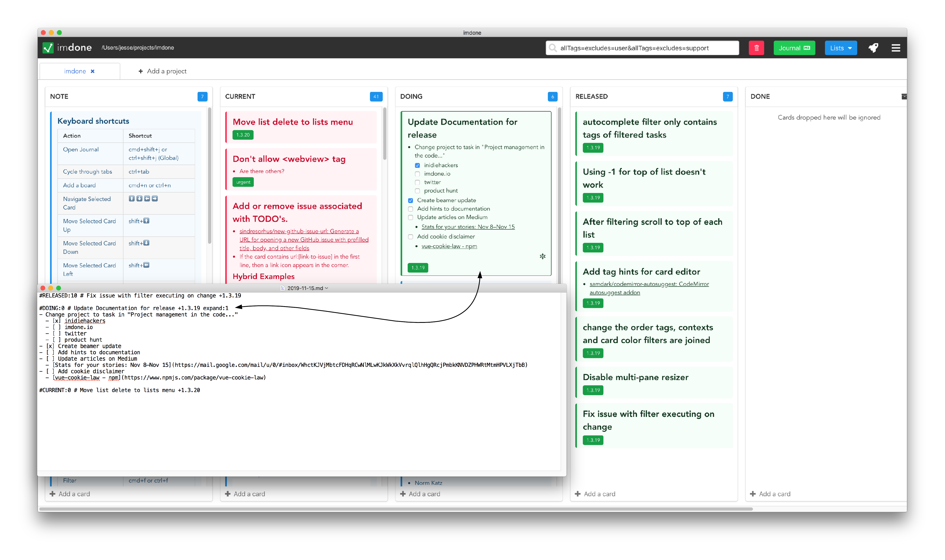Click the card collapse icon on Update Documentation card
The image size is (945, 560).
click(x=542, y=257)
